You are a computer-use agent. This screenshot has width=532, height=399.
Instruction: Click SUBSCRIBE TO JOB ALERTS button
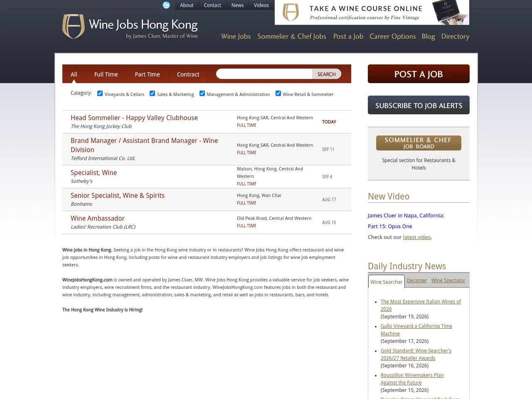(419, 105)
